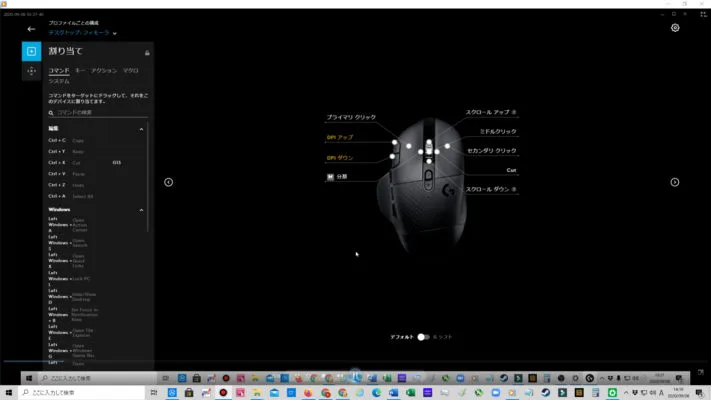Open Windows Start menu in the lower taskbar
The image size is (711, 400).
click(x=9, y=393)
